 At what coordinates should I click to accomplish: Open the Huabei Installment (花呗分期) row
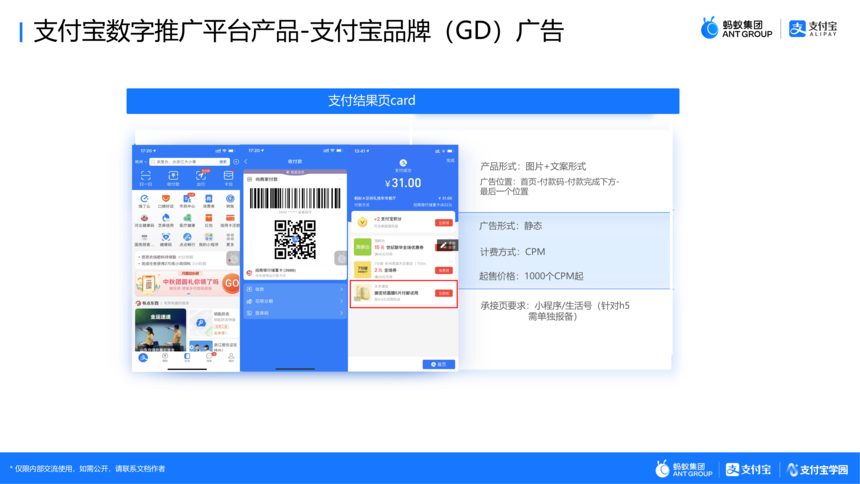click(295, 301)
